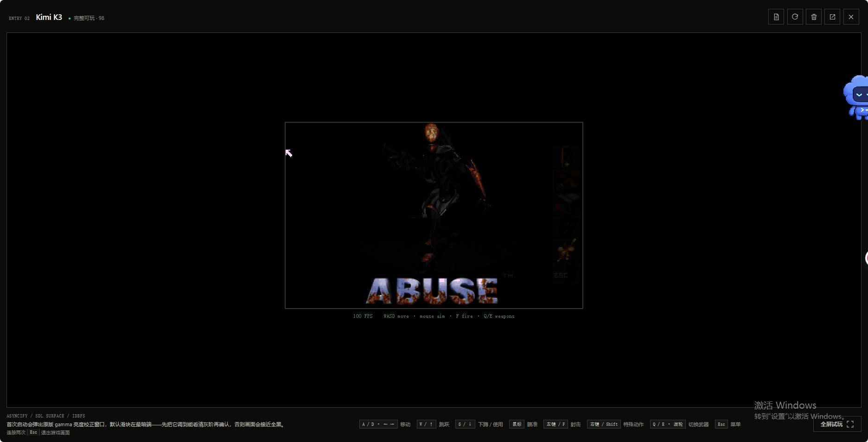
Task: Select the traffic light icon in the Abuse menu
Action: [x=566, y=158]
